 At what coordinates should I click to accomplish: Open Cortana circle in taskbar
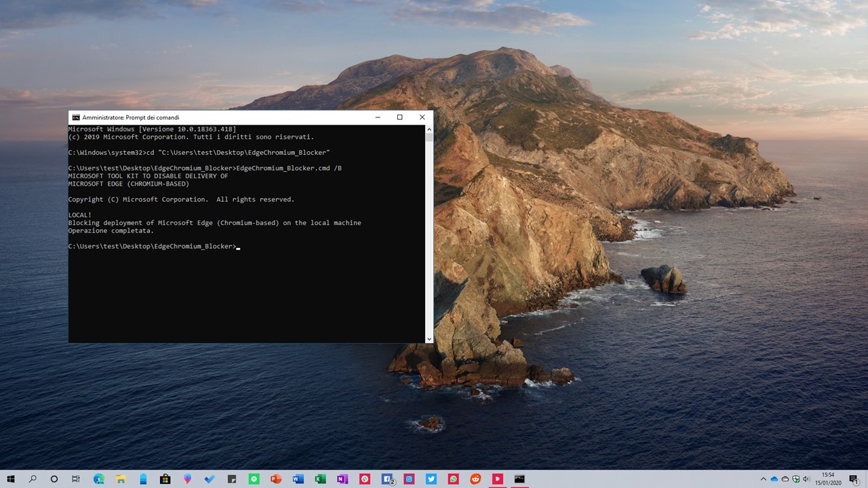tap(54, 479)
